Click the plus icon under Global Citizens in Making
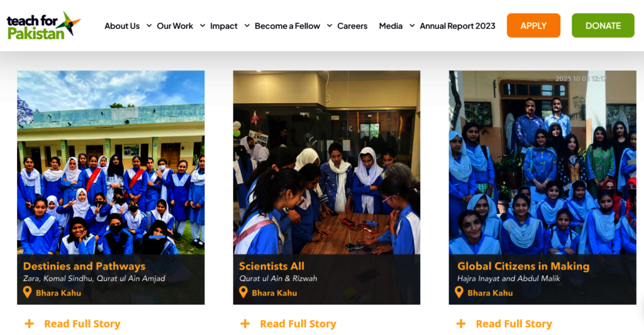The height and width of the screenshot is (335, 644). click(x=461, y=324)
